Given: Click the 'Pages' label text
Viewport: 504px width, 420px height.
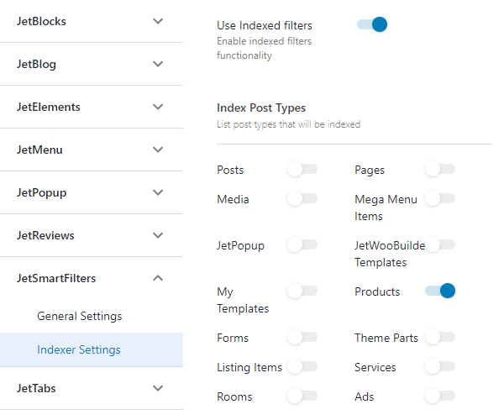Looking at the screenshot, I should (x=370, y=171).
